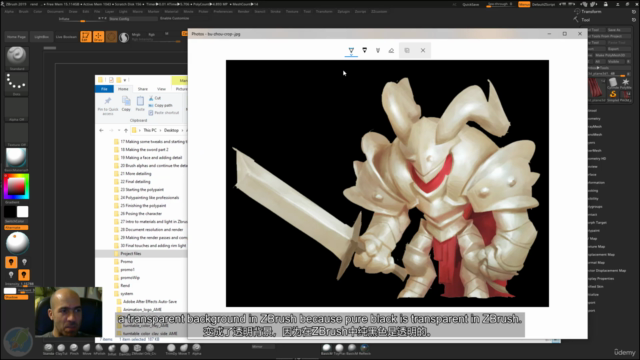The height and width of the screenshot is (360, 640).
Task: Select the SimpleBrush S tool thumbnail
Action: [x=613, y=96]
